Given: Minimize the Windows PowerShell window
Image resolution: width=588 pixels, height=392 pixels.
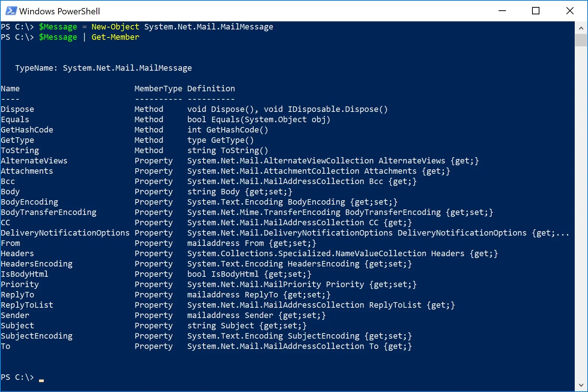Looking at the screenshot, I should tap(502, 11).
